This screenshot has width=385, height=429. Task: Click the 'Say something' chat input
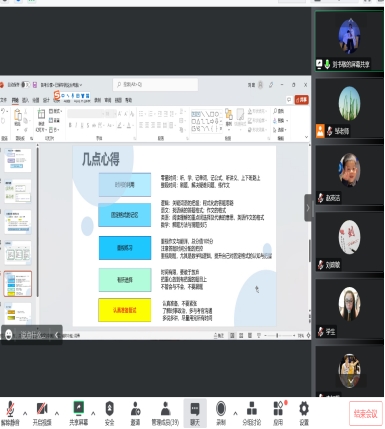(x=32, y=335)
